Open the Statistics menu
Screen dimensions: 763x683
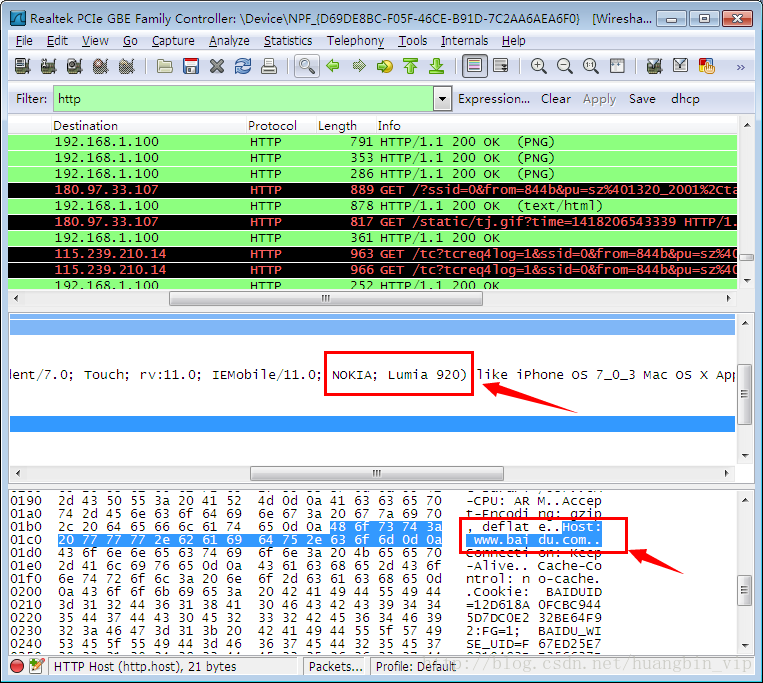click(288, 41)
